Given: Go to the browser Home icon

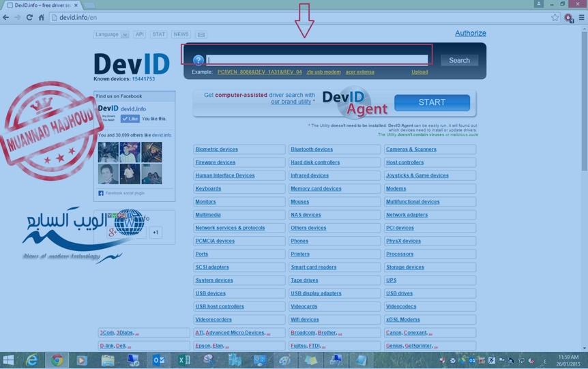Looking at the screenshot, I should point(41,17).
